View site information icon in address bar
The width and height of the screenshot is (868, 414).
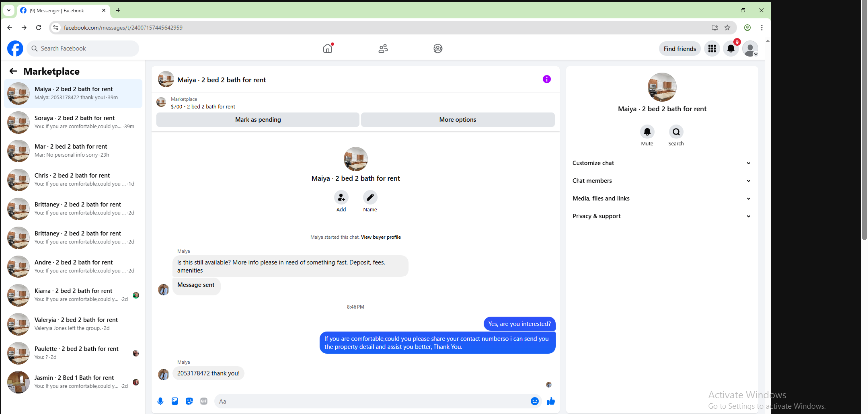coord(56,28)
